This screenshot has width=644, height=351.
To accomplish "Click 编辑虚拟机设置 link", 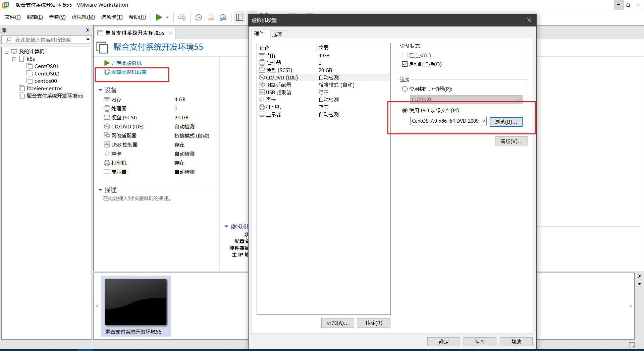I will click(129, 72).
